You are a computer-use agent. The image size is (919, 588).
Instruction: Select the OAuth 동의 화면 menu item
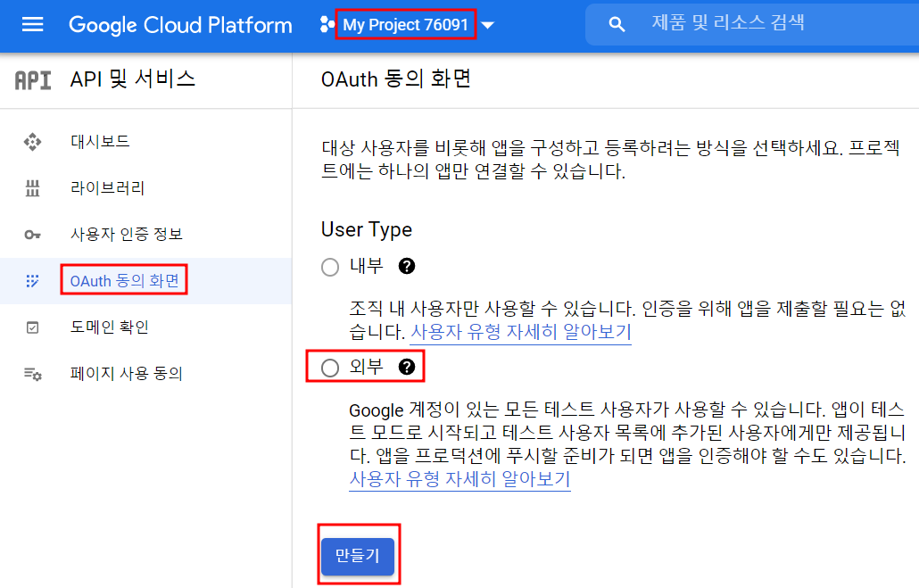pos(124,281)
